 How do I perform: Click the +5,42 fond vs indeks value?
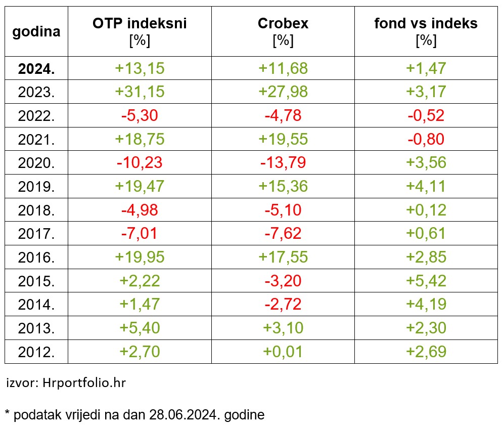point(426,281)
